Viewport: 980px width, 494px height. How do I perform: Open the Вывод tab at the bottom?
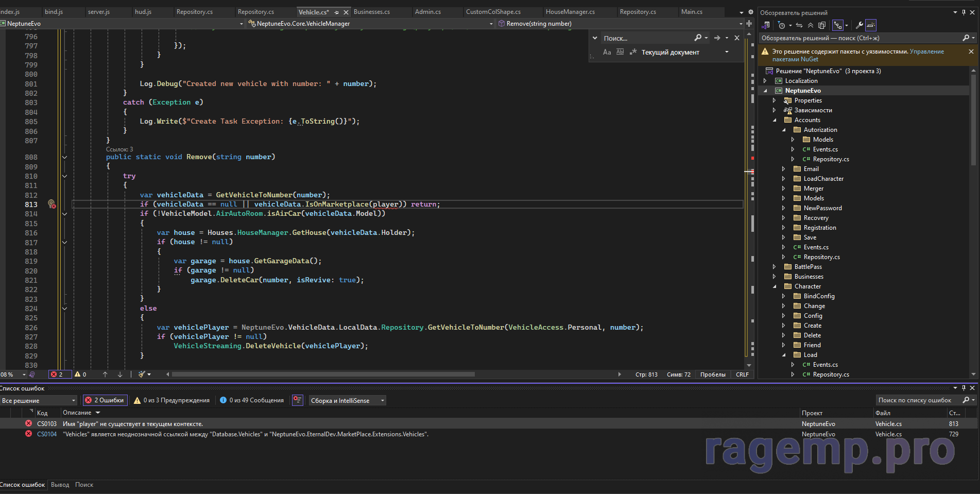click(60, 485)
